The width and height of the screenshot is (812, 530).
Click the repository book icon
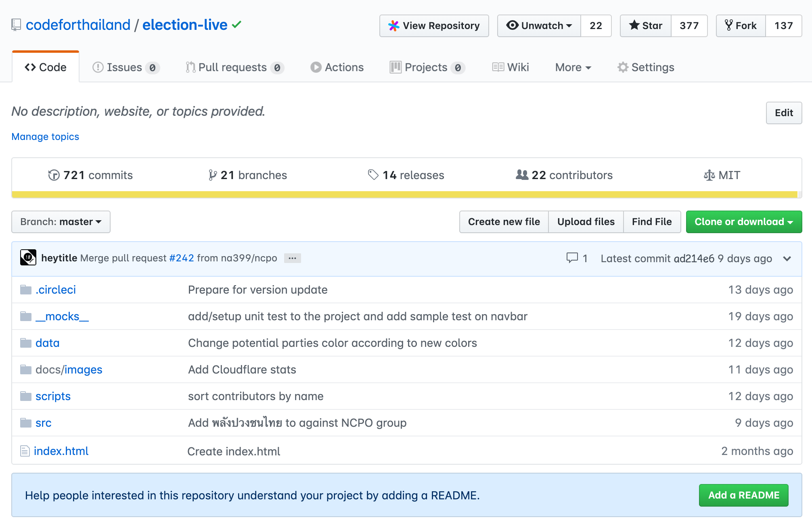pos(16,25)
